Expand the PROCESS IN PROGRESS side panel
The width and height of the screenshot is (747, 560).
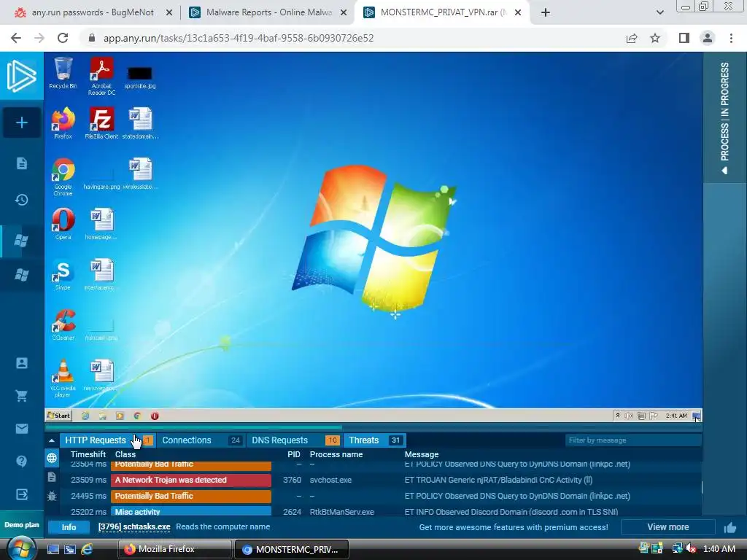coord(724,117)
